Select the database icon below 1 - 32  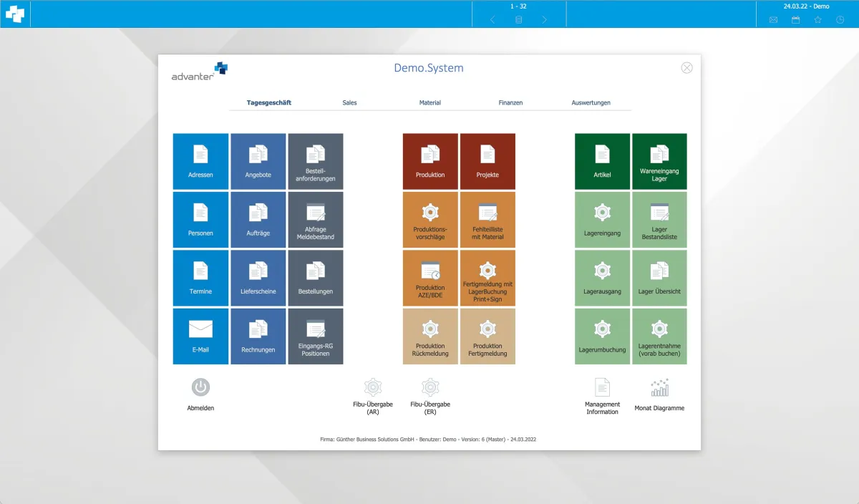pos(518,19)
